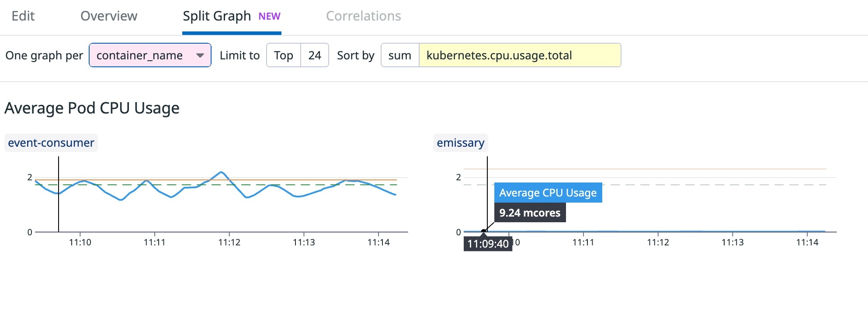Viewport: 868px width, 310px height.
Task: Click the NEW badge next to Split Graph
Action: [x=270, y=16]
